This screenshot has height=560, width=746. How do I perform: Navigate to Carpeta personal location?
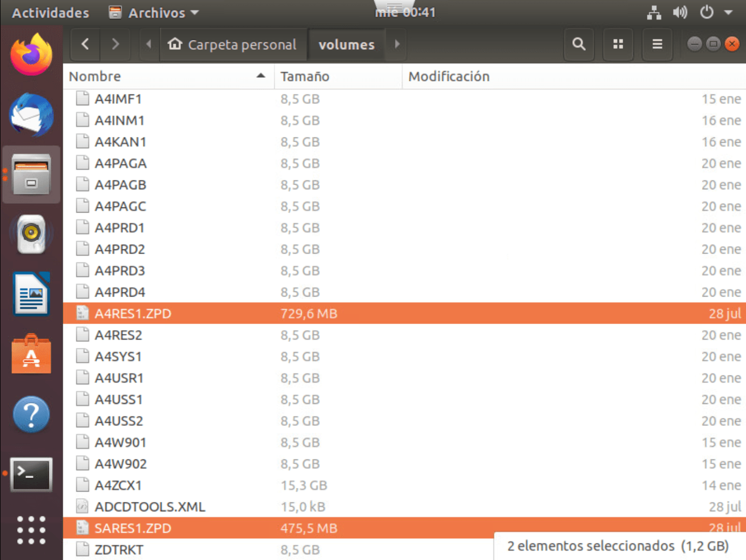point(233,45)
